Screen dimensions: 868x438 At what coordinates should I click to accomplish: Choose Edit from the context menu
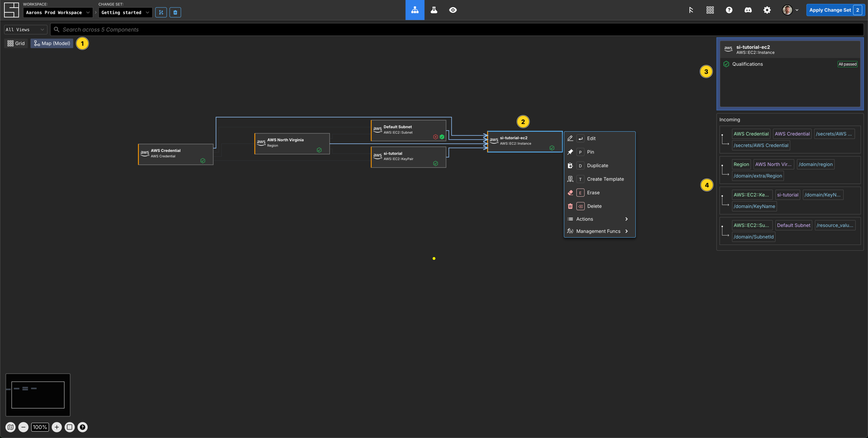(599, 138)
